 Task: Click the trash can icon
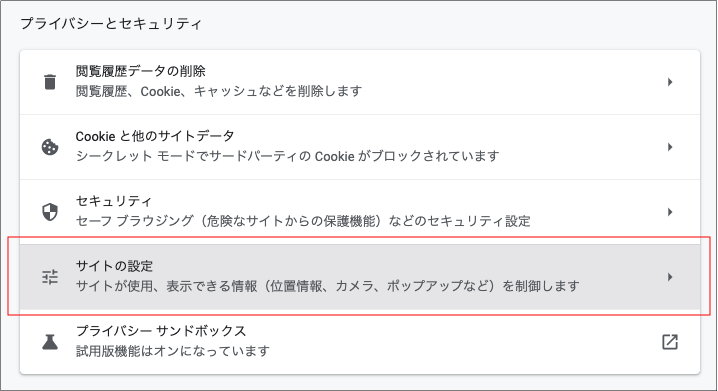(x=50, y=82)
